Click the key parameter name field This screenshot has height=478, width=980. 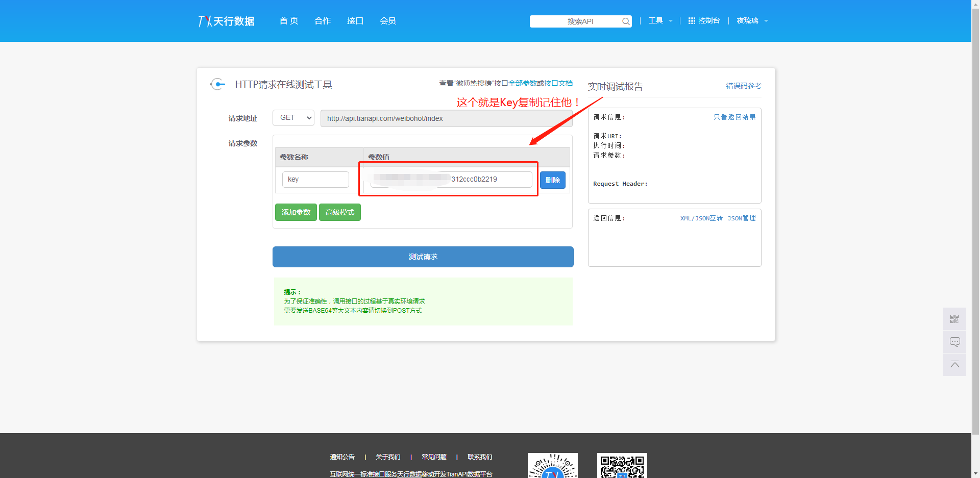(x=315, y=180)
